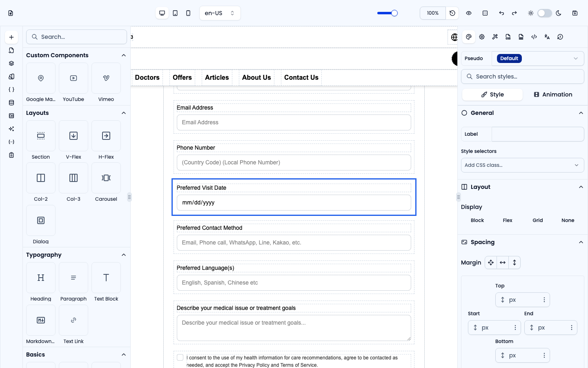Collapse the Custom Components section
This screenshot has height=368, width=588.
click(x=124, y=55)
